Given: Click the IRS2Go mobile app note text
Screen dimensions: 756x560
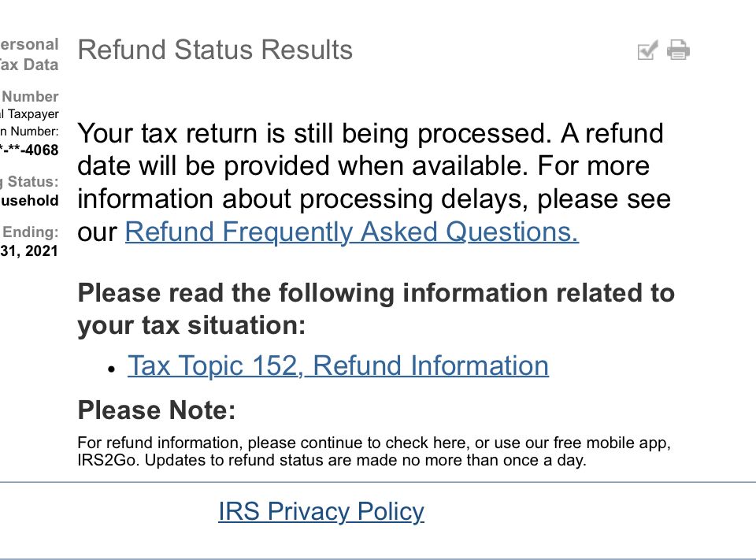Looking at the screenshot, I should click(374, 451).
